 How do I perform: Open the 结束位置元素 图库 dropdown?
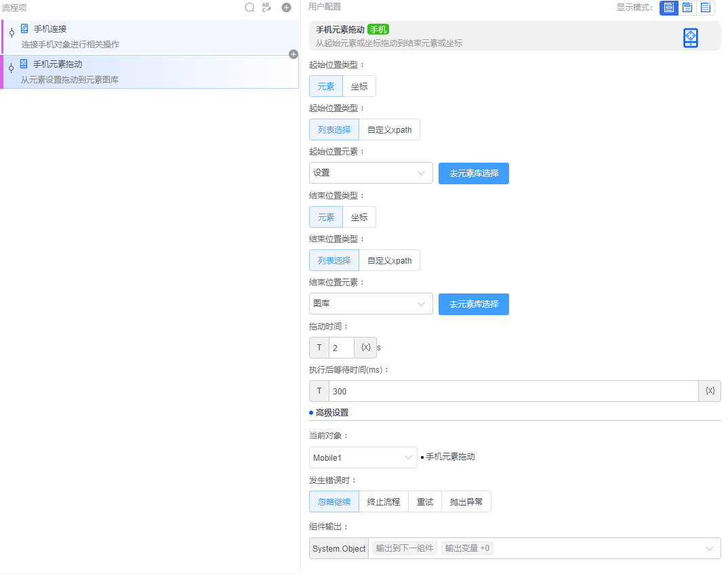tap(371, 304)
